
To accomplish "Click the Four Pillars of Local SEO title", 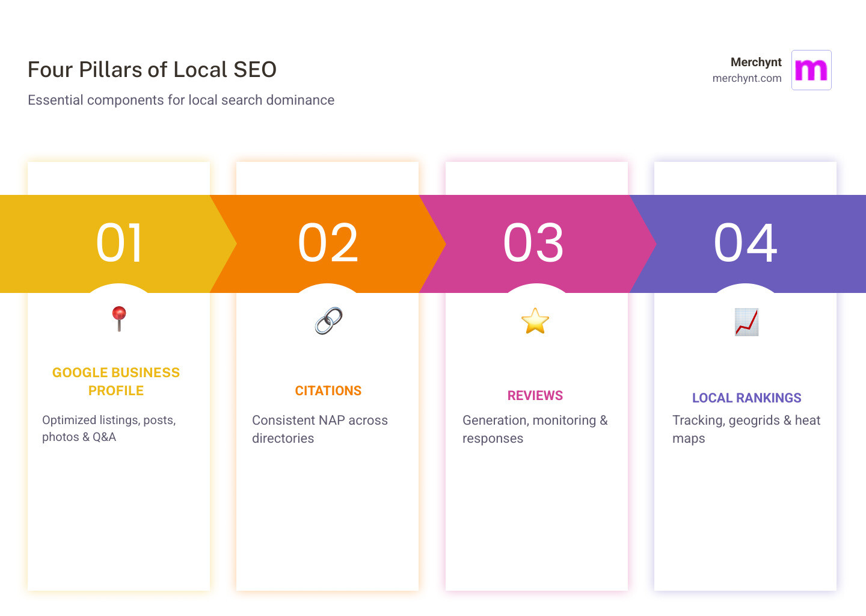I will [152, 69].
